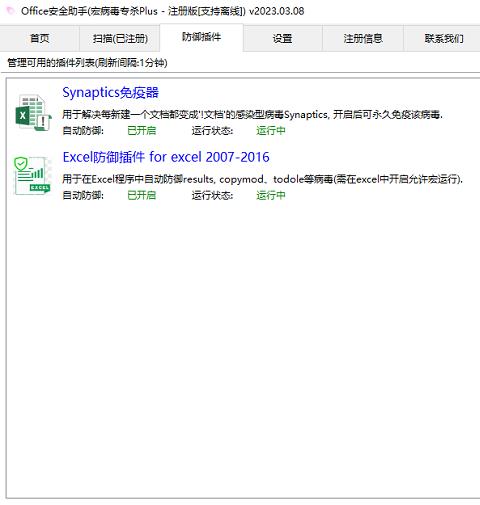Click the Excel防御插件 description text

click(x=262, y=179)
